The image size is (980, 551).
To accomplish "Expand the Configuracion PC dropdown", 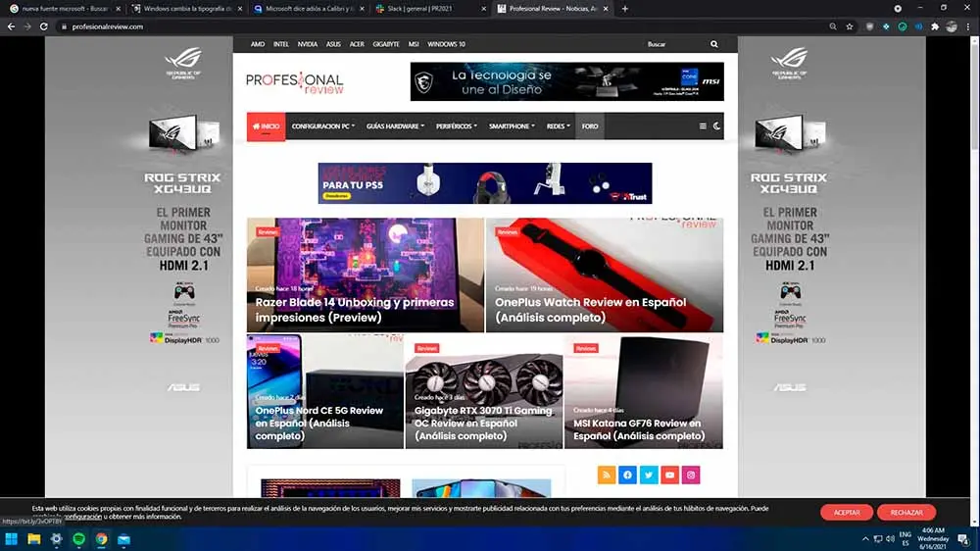I will pyautogui.click(x=323, y=126).
